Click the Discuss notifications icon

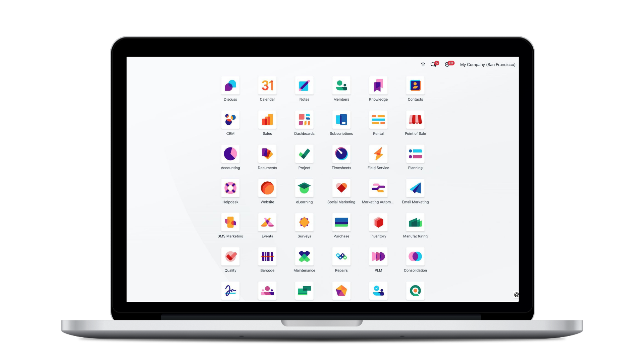click(x=433, y=64)
